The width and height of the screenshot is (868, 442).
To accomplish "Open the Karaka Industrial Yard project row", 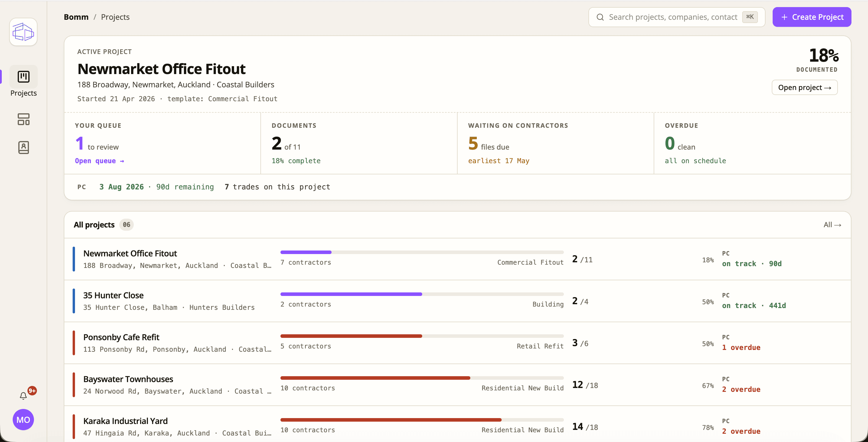I will pyautogui.click(x=457, y=424).
